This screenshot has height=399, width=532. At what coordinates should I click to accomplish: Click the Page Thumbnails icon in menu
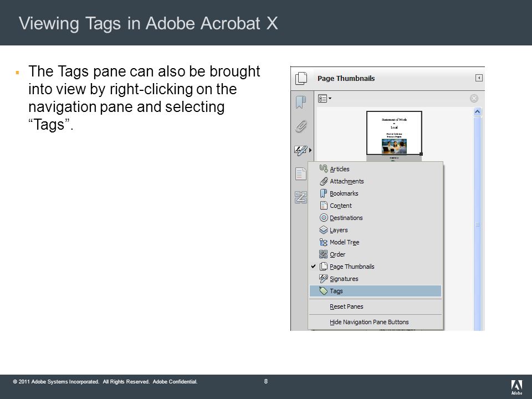[x=324, y=267]
